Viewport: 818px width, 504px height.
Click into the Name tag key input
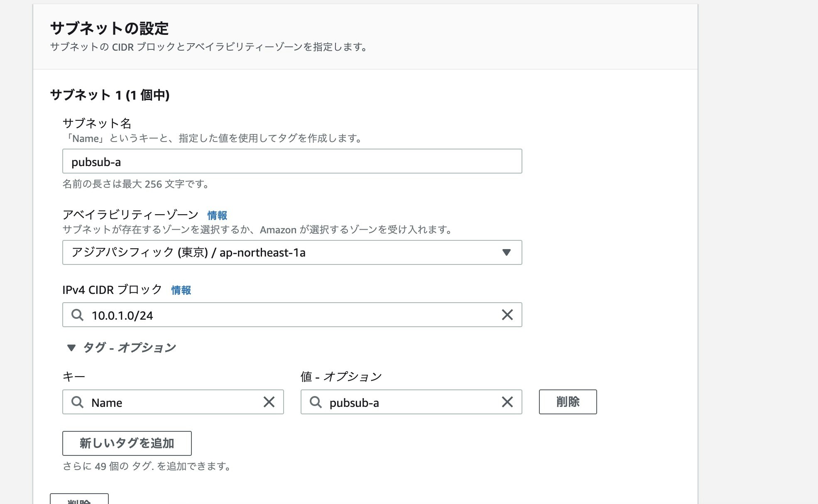point(166,402)
